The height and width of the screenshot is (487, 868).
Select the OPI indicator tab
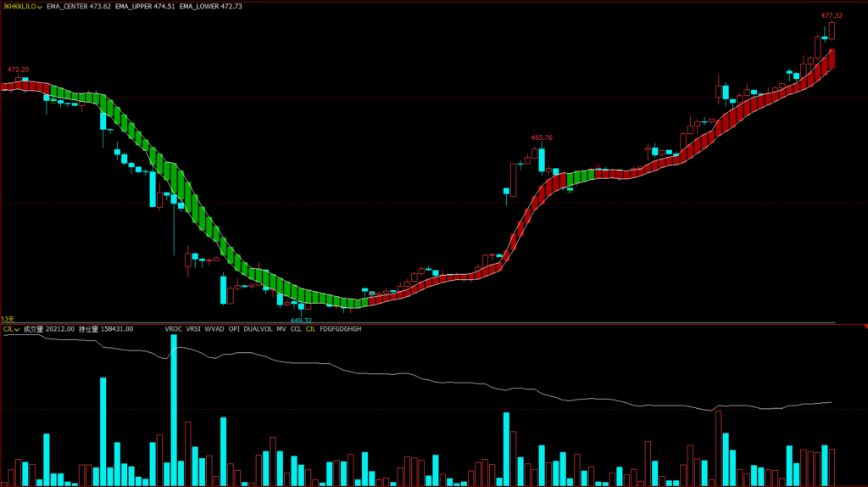(x=234, y=328)
